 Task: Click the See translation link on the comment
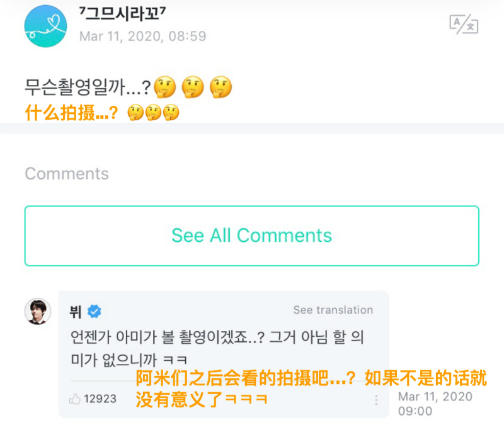333,310
